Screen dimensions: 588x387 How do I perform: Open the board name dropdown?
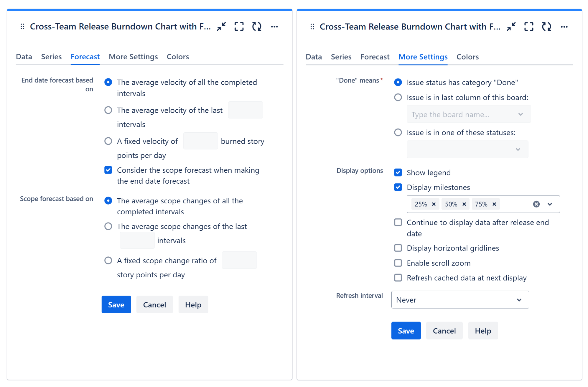(469, 114)
